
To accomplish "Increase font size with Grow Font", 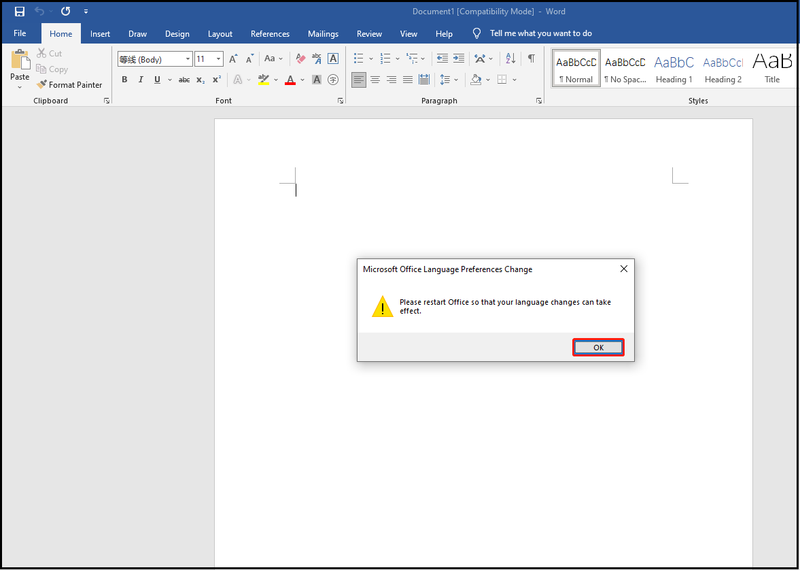I will coord(233,59).
